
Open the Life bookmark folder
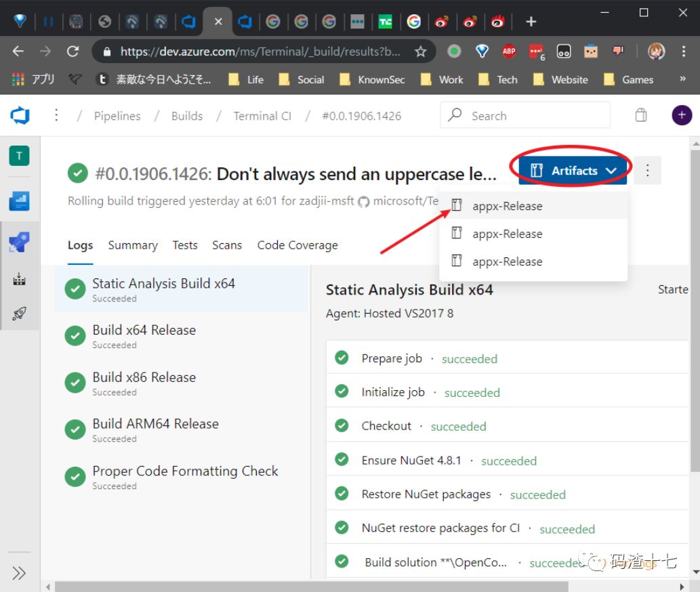[246, 79]
